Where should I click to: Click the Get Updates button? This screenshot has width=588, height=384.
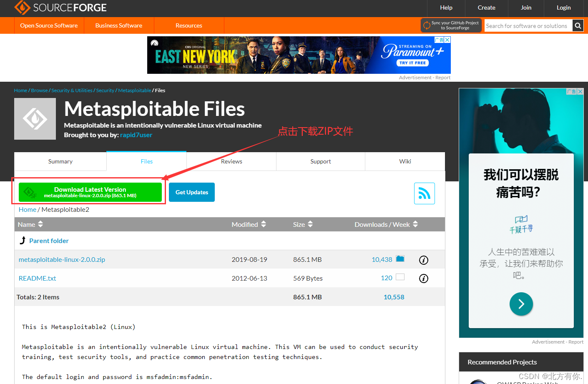pyautogui.click(x=192, y=192)
